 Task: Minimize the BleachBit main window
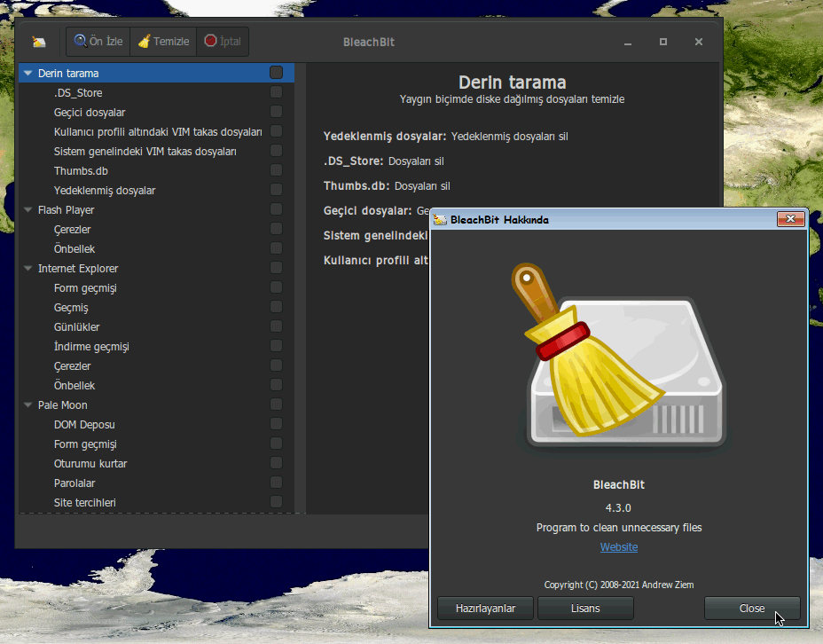click(628, 42)
